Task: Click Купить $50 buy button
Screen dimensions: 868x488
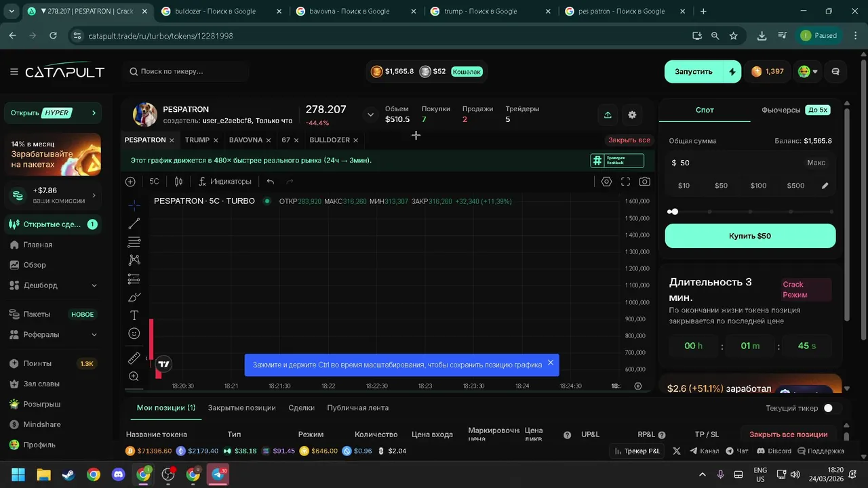Action: (750, 236)
